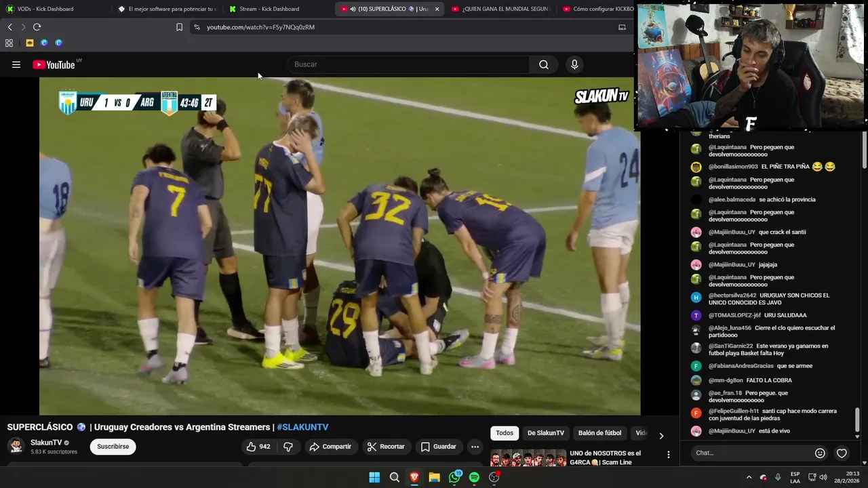
Task: Toggle the system microphone tray icon
Action: [x=778, y=477]
